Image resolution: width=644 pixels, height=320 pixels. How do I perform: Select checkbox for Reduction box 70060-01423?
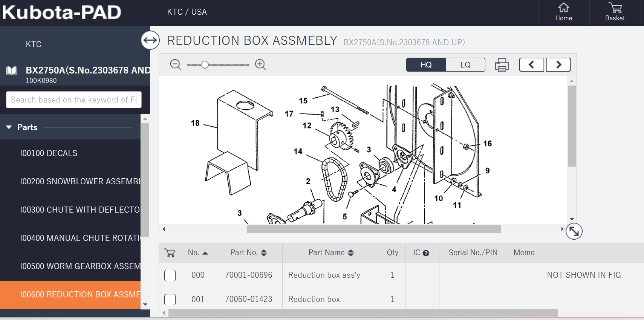pyautogui.click(x=170, y=300)
